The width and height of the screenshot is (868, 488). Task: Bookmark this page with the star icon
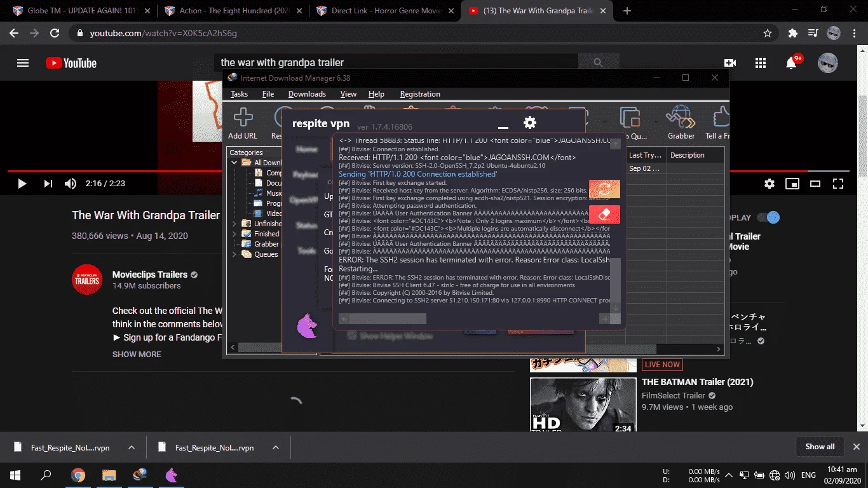click(x=768, y=33)
